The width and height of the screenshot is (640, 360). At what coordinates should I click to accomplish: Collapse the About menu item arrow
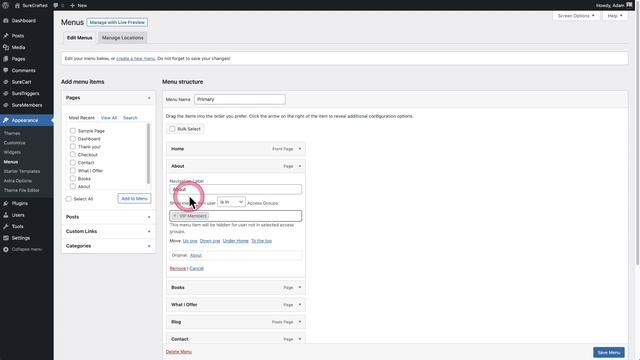click(300, 166)
